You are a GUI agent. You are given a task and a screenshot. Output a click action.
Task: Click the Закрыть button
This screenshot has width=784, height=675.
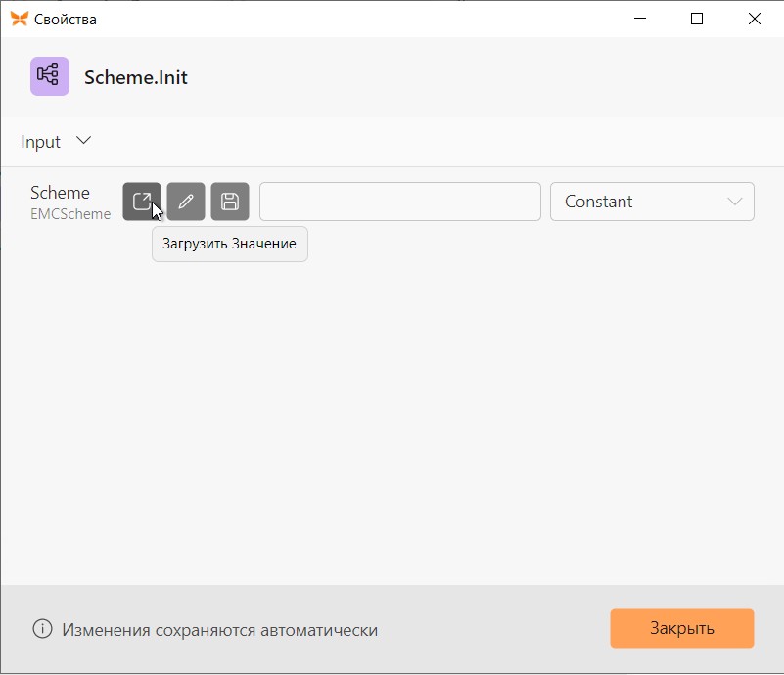tap(681, 628)
